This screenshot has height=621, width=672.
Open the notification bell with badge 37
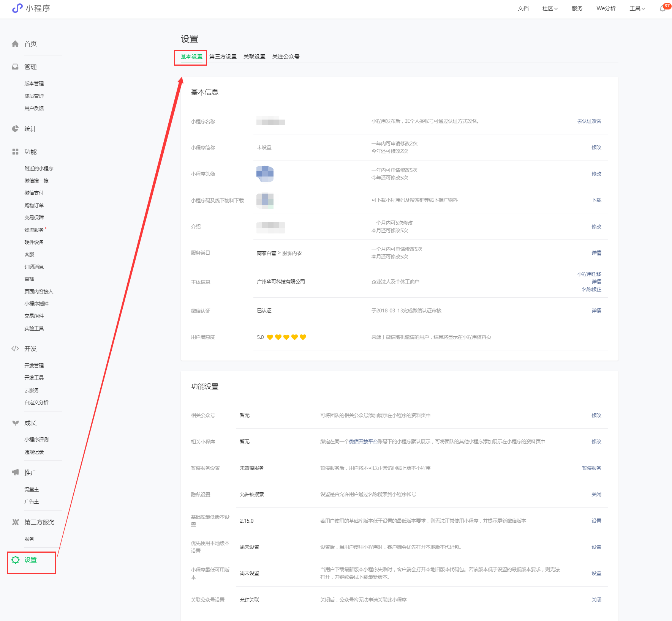663,8
